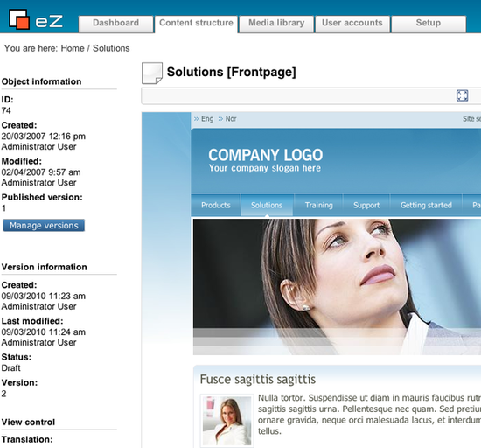Click Support in preview navigation
Screen dimensions: 481x448
[x=366, y=205]
